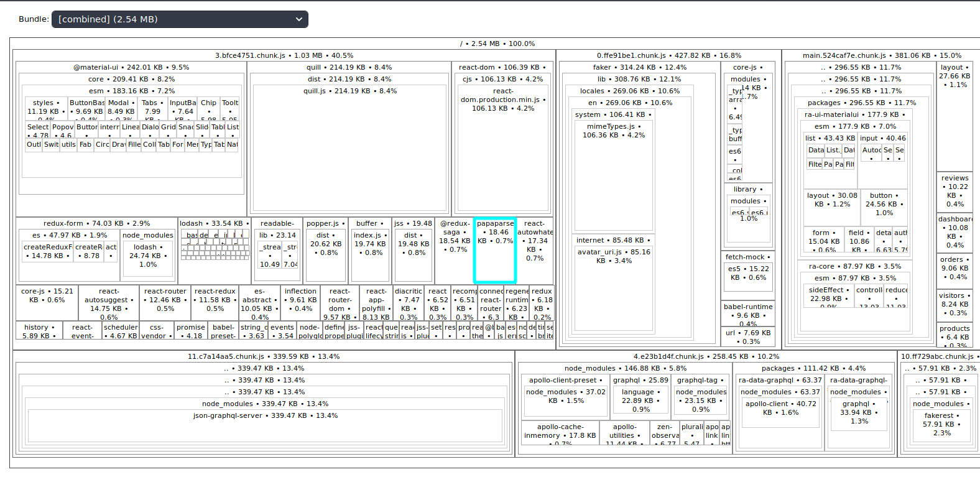The image size is (980, 477).
Task: Select the layout 27.66 KB block
Action: click(x=955, y=116)
